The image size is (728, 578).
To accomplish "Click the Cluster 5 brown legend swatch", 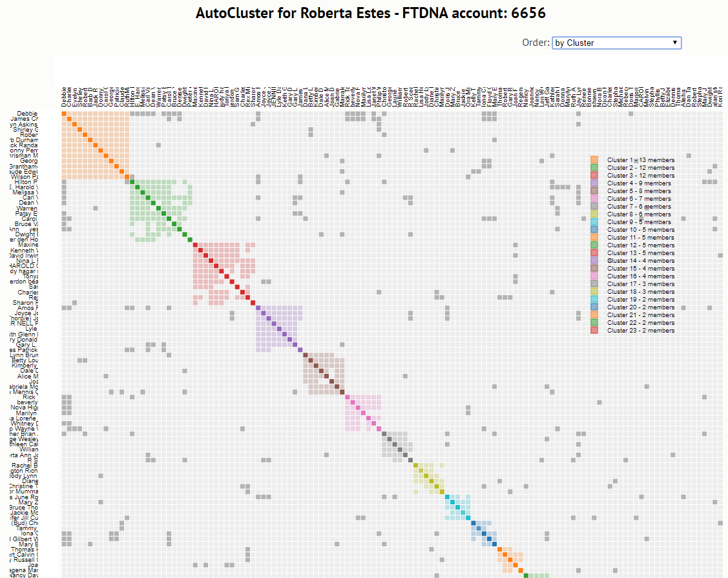I will pyautogui.click(x=594, y=191).
